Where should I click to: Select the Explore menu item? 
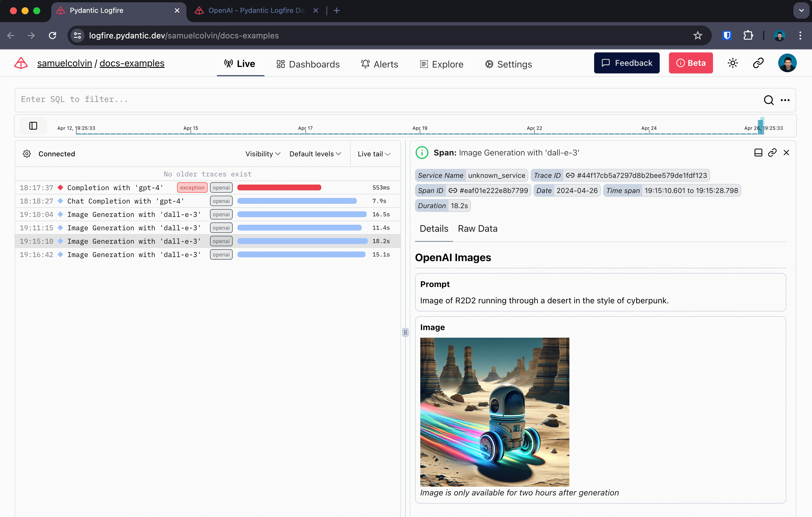(x=442, y=64)
